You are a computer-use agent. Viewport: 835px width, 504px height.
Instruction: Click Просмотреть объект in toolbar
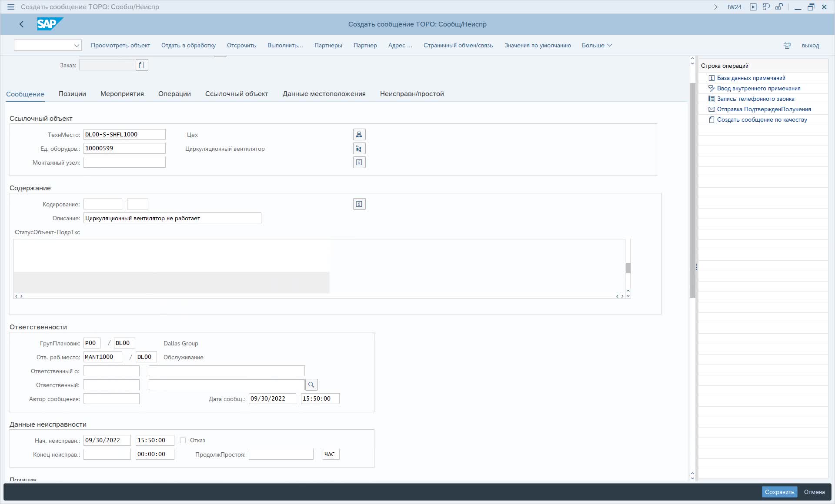[x=120, y=45]
